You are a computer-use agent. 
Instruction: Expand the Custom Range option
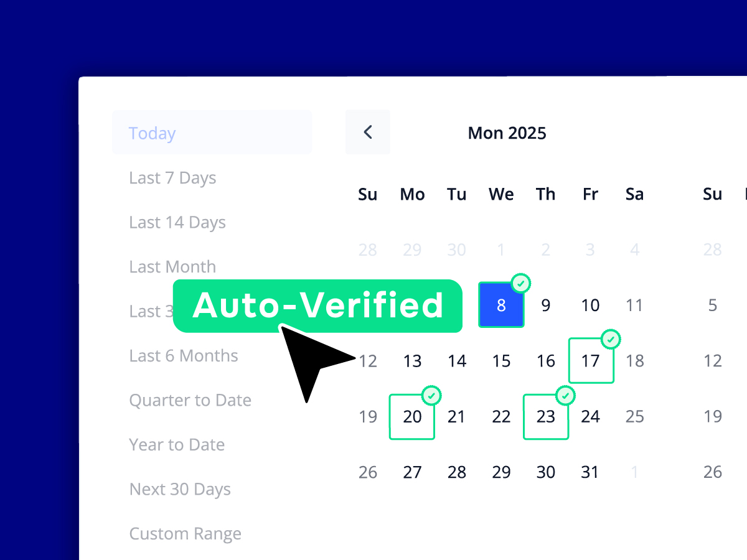[x=185, y=533]
